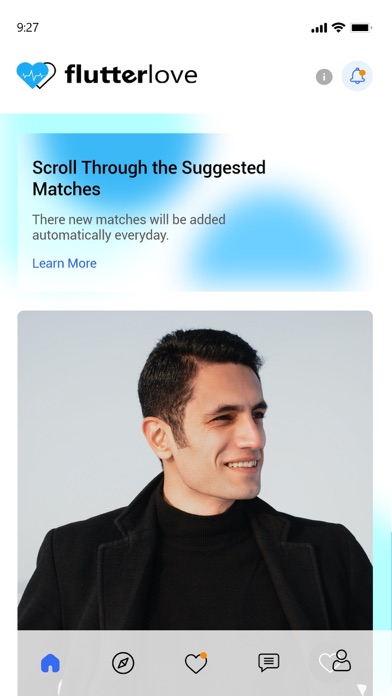Tap the Scroll Through Suggested Matches heading
Screen dimensions: 392x696
pos(149,178)
